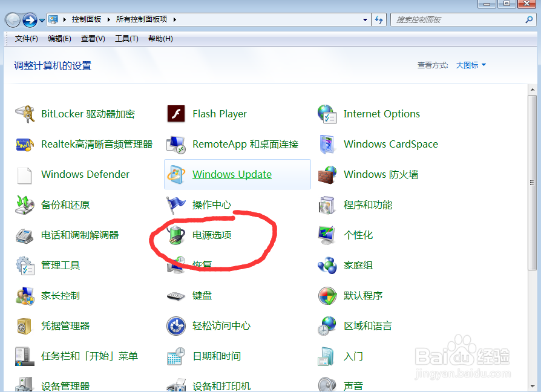Open the 日期和时间 calendar icon
Screen dimensions: 541x392
(176, 356)
